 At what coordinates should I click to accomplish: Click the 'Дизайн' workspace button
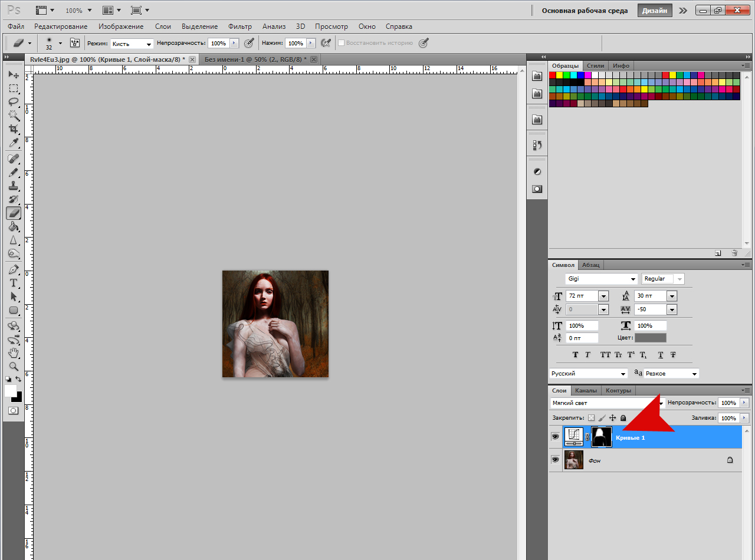pyautogui.click(x=655, y=11)
